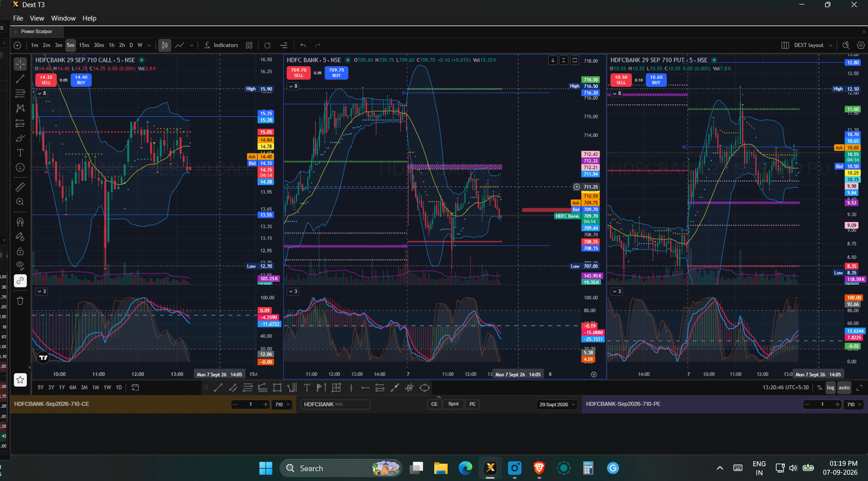Toggle lock all drawing tools

(20, 251)
